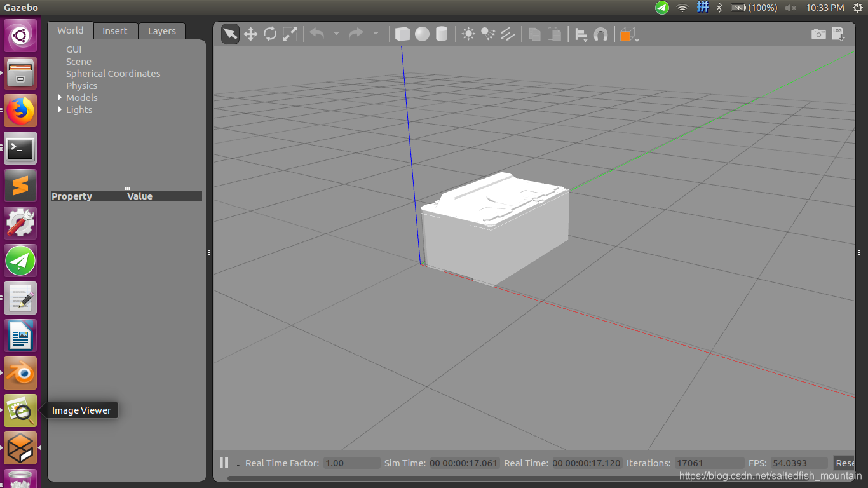Click the paste icon in toolbar
The height and width of the screenshot is (488, 868).
tap(554, 34)
